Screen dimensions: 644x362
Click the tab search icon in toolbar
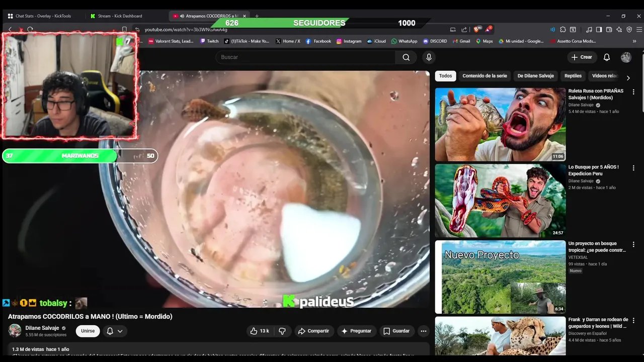573,30
